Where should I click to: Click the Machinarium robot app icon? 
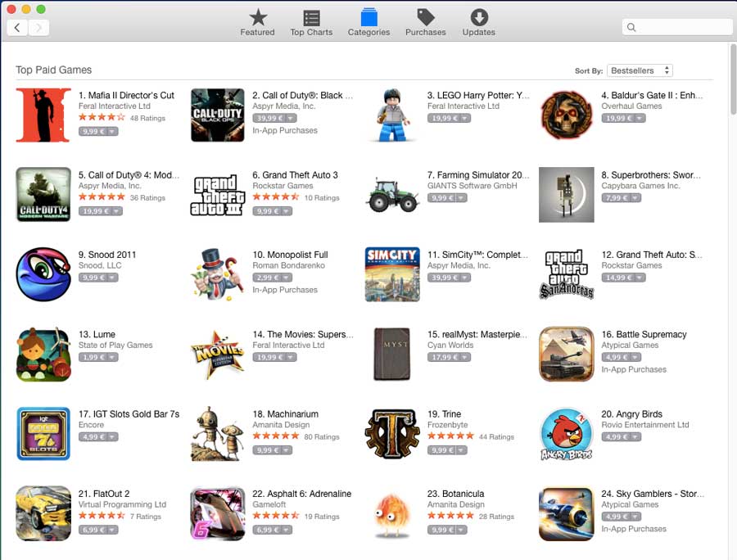pos(218,434)
